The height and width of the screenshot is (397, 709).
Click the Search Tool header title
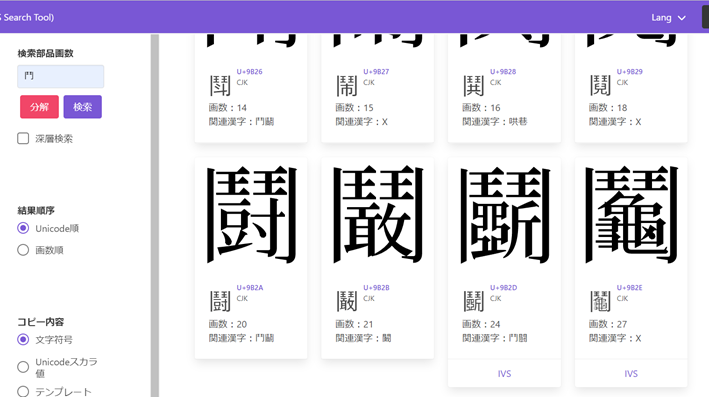point(27,18)
